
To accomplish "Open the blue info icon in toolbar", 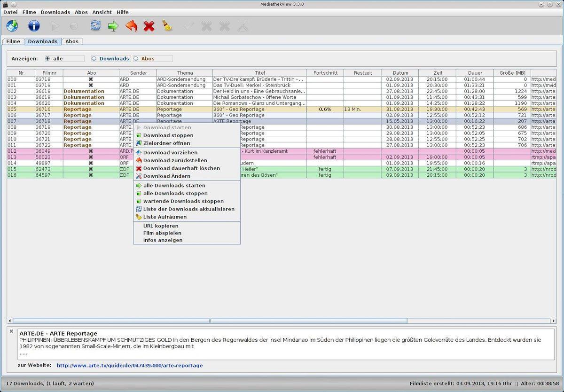I will (x=34, y=26).
